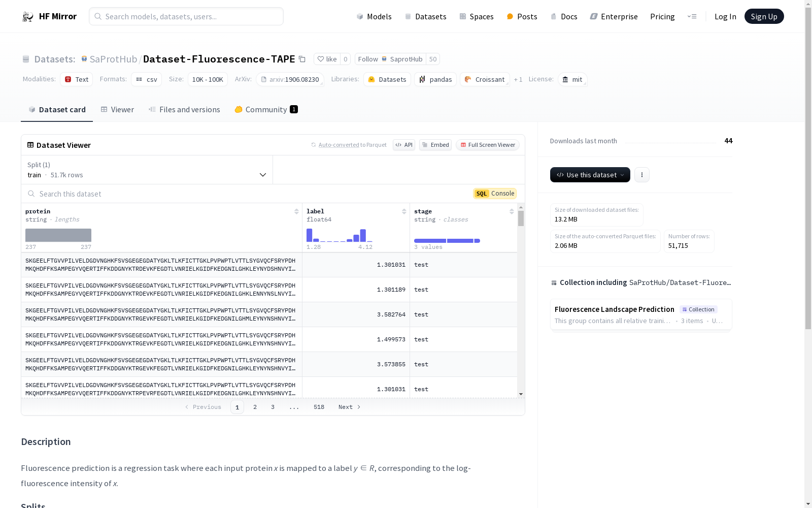This screenshot has height=508, width=812.
Task: Click the Sign Up button
Action: [x=764, y=16]
